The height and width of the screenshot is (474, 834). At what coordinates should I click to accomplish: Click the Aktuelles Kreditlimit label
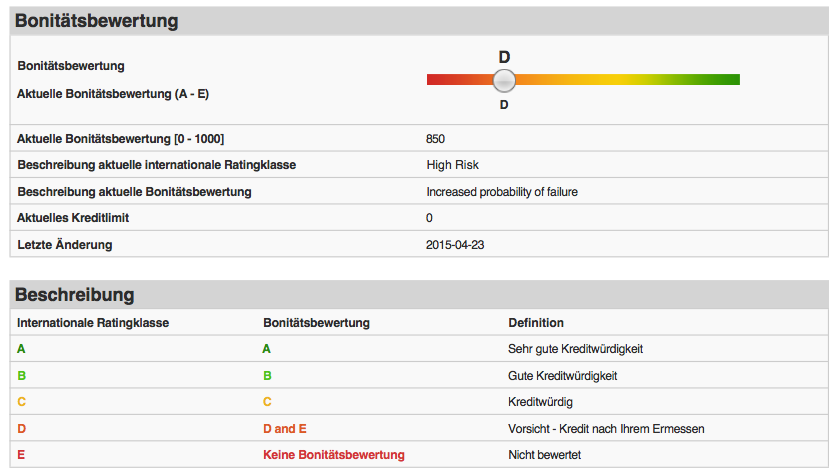point(73,218)
